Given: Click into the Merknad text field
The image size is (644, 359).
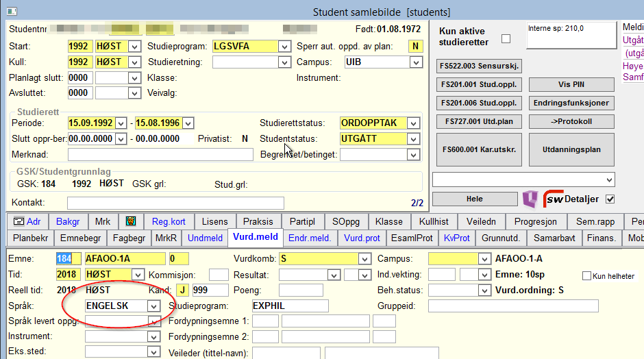Looking at the screenshot, I should (x=160, y=155).
